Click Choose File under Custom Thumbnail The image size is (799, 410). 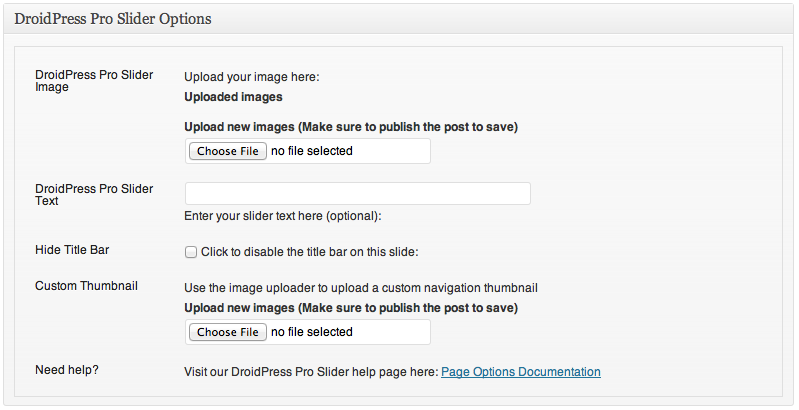pos(228,332)
